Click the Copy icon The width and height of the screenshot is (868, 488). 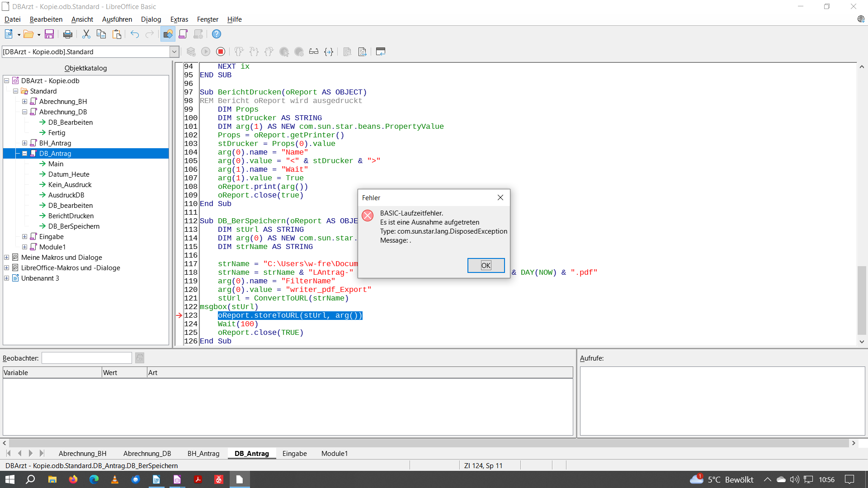tap(101, 34)
